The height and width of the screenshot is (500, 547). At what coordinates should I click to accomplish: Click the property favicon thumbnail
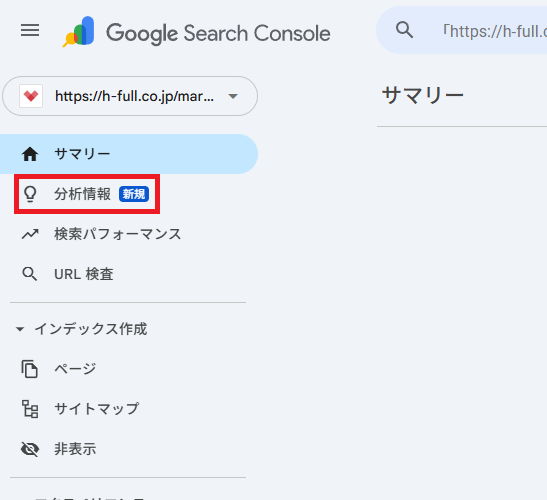31,96
